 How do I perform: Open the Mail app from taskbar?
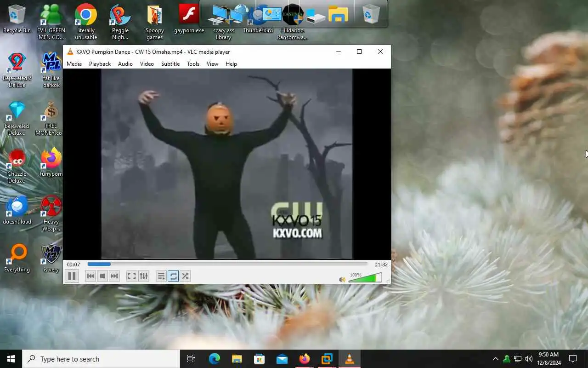(x=282, y=359)
